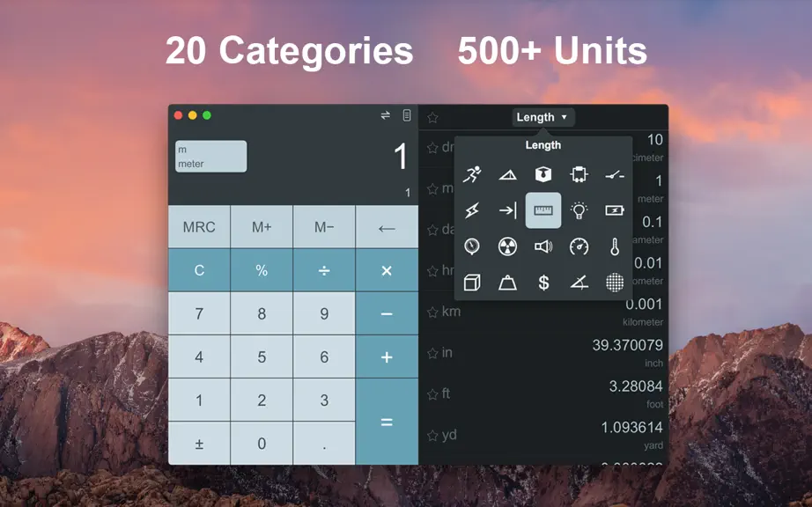Click the backspace arrow key
This screenshot has height=507, width=812.
tap(387, 226)
